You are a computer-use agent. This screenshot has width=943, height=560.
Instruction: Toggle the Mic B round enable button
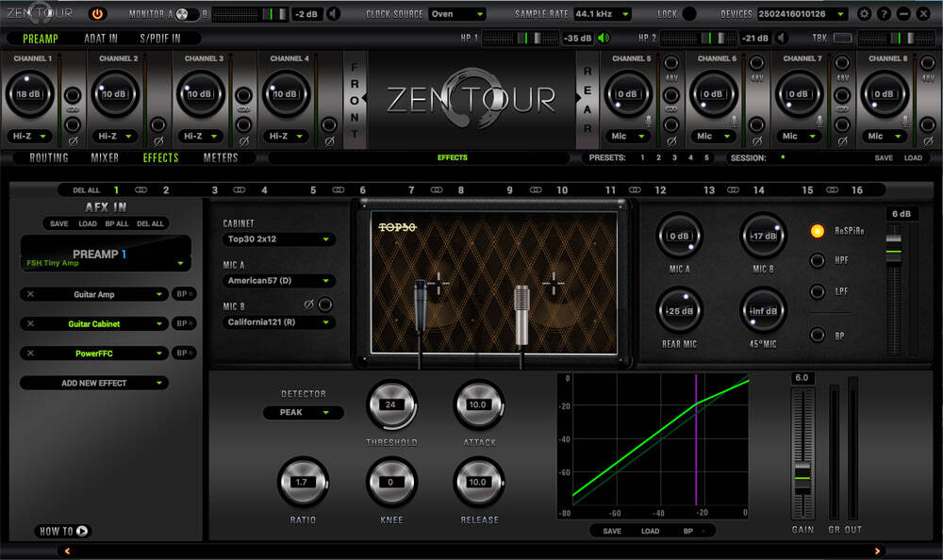click(324, 305)
